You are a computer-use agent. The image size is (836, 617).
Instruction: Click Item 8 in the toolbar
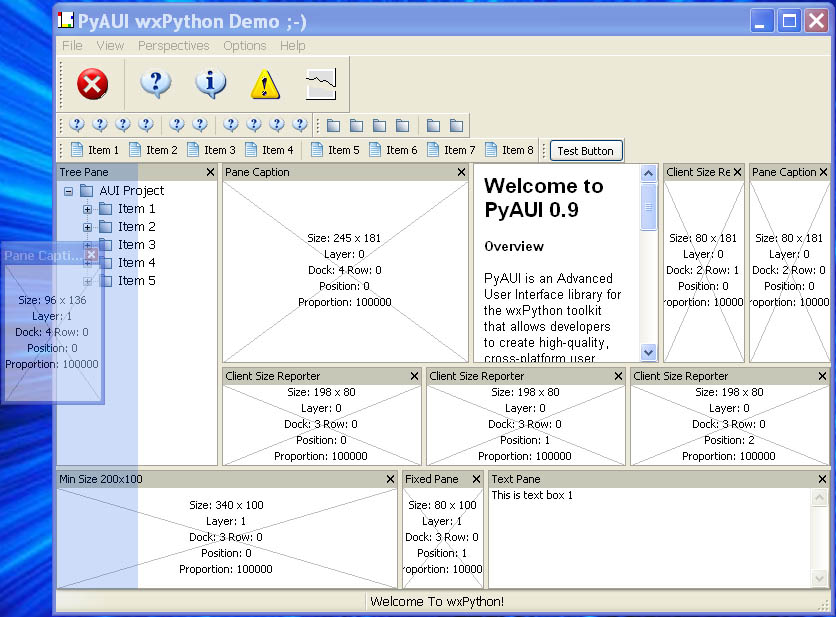tap(509, 150)
